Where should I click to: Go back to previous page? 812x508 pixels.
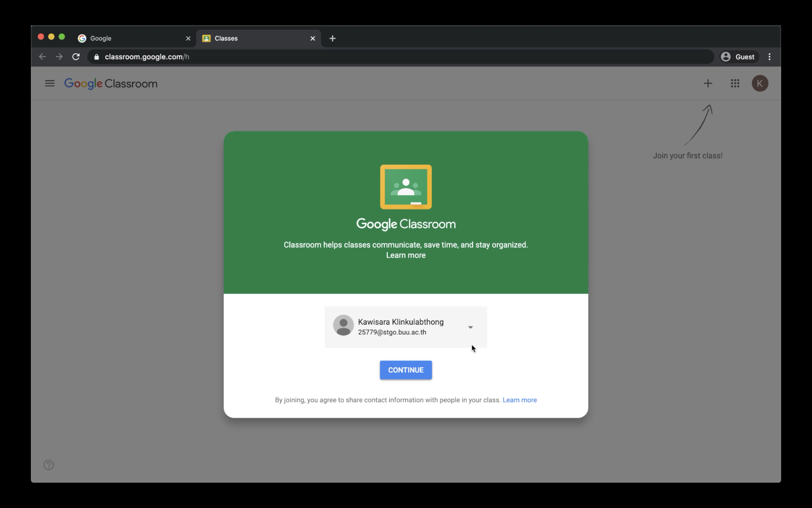(x=42, y=57)
